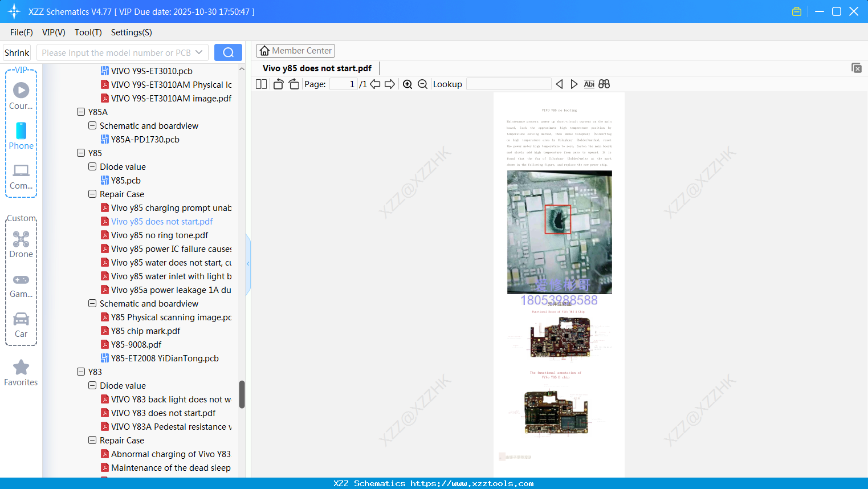Open 'Y85 chip mark.pdf'
The width and height of the screenshot is (868, 489).
point(145,331)
